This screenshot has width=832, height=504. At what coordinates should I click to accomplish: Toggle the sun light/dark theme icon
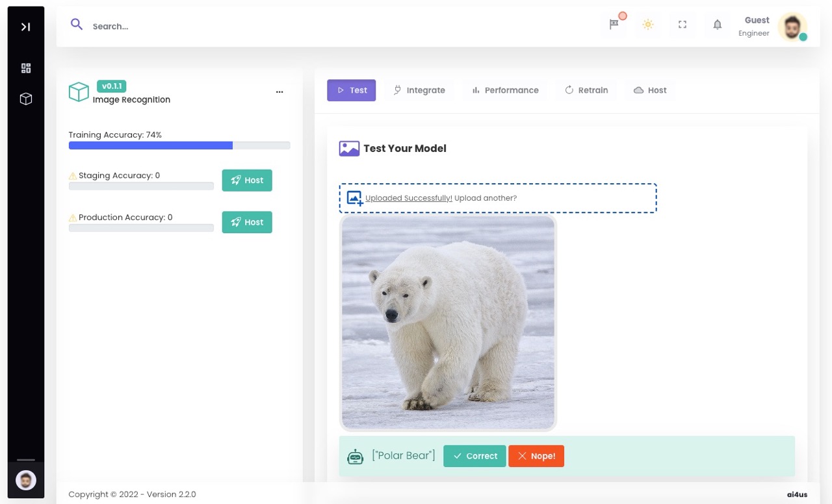pos(647,25)
